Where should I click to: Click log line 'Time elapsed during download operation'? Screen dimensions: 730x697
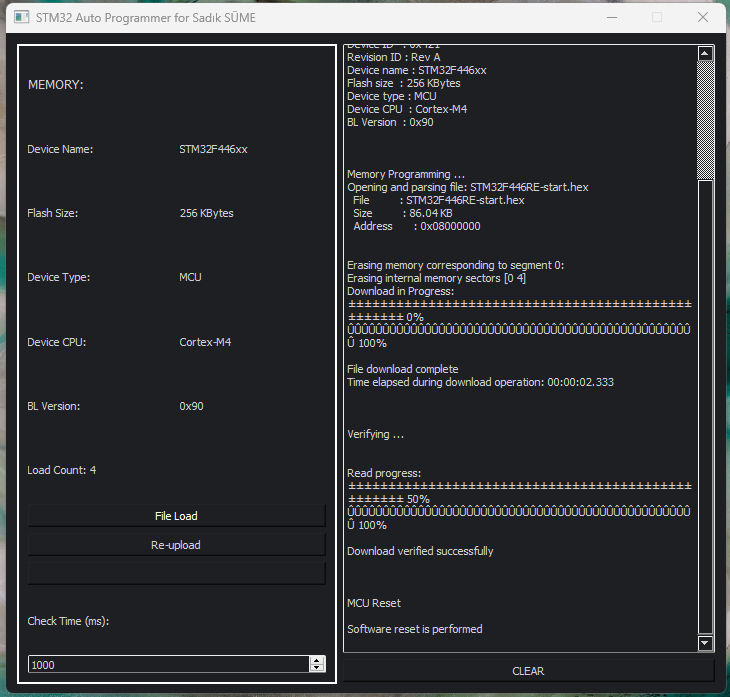[480, 382]
